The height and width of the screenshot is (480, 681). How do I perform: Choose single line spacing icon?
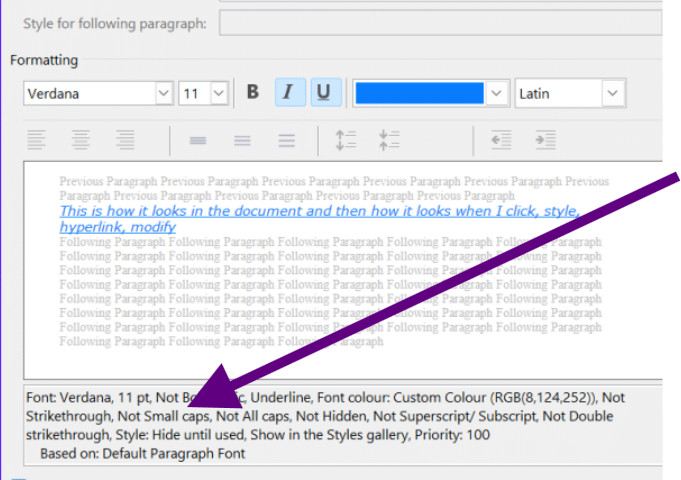pyautogui.click(x=198, y=140)
